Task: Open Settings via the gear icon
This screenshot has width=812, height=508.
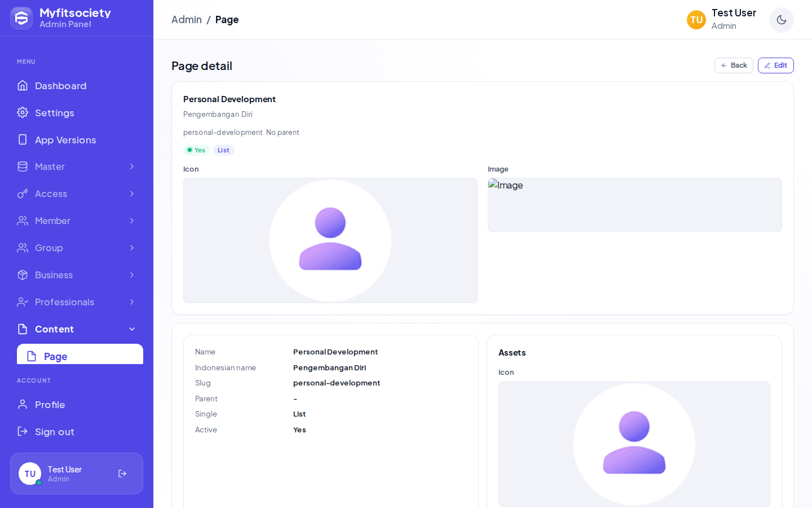Action: (23, 112)
